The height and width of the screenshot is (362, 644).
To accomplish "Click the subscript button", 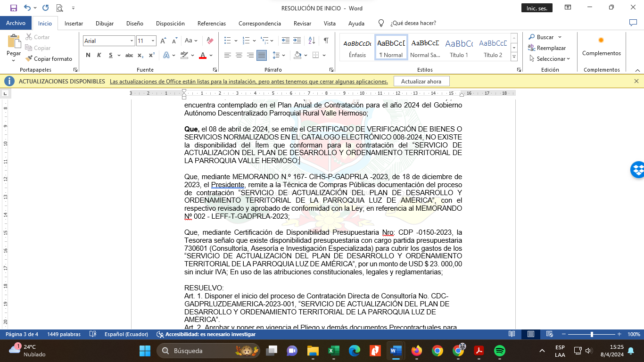I will (x=140, y=55).
